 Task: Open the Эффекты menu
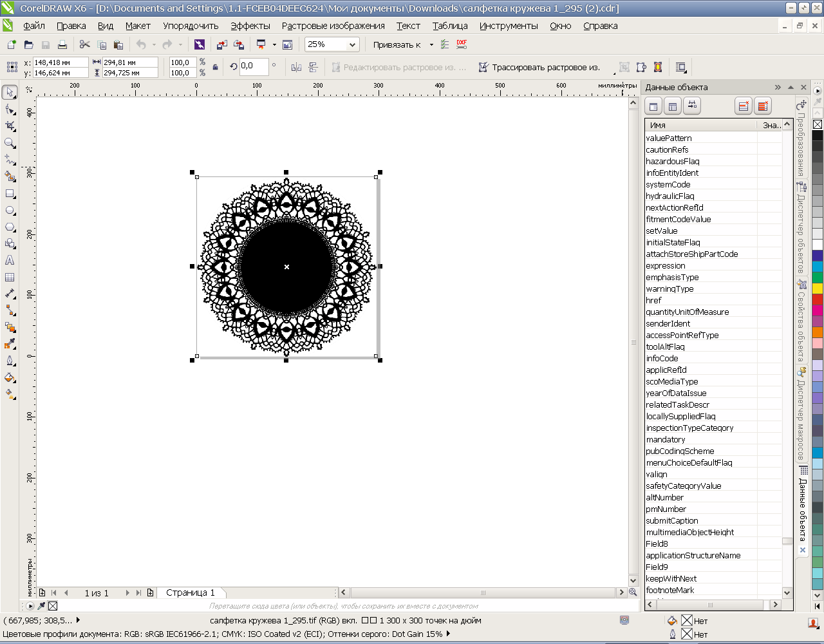tap(250, 26)
